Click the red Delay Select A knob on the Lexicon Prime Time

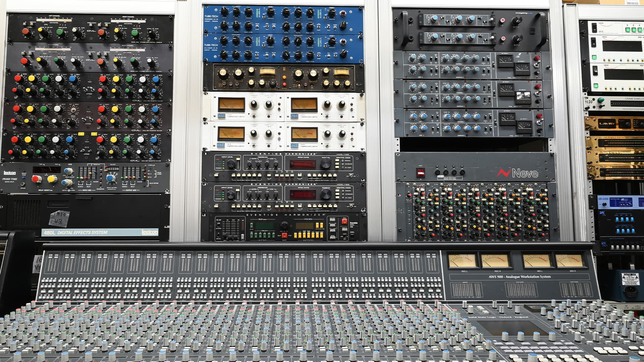(x=36, y=179)
